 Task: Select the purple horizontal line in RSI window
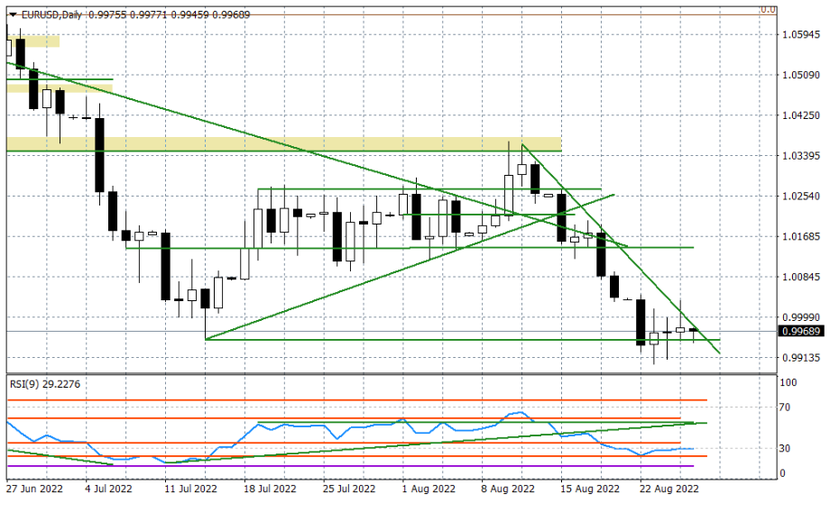[350, 466]
